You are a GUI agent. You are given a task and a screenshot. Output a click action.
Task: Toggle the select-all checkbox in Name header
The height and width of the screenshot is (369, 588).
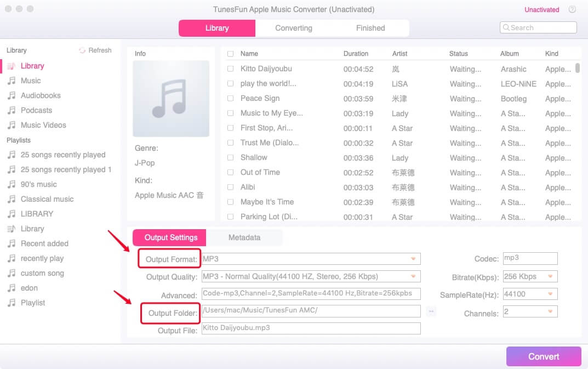pos(230,54)
